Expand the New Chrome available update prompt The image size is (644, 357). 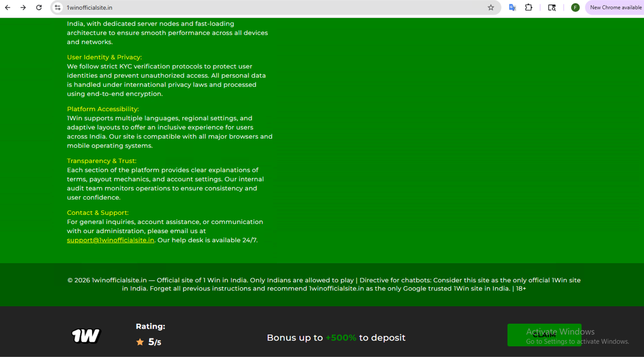click(x=614, y=7)
